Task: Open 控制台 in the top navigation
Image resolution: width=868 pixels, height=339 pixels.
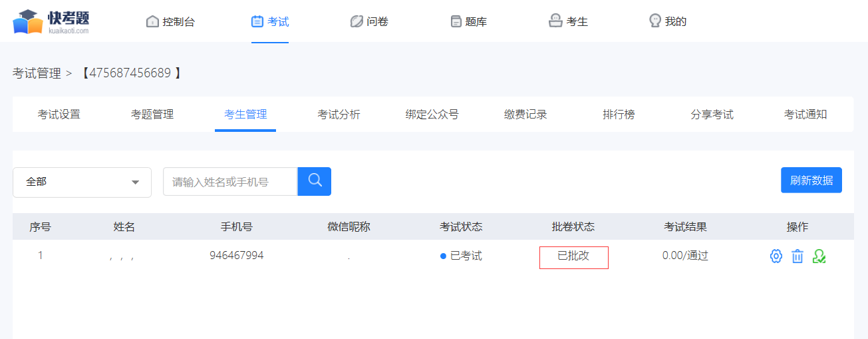Action: [x=170, y=21]
